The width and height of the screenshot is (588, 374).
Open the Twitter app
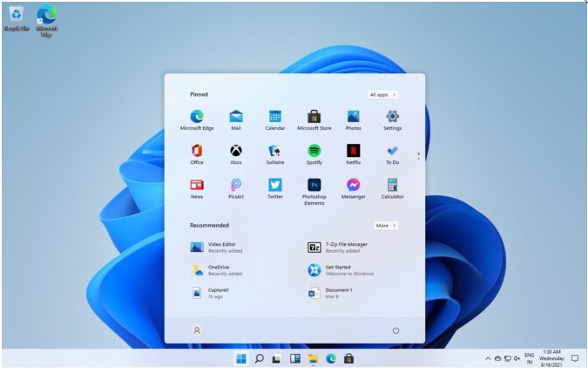[x=275, y=188]
